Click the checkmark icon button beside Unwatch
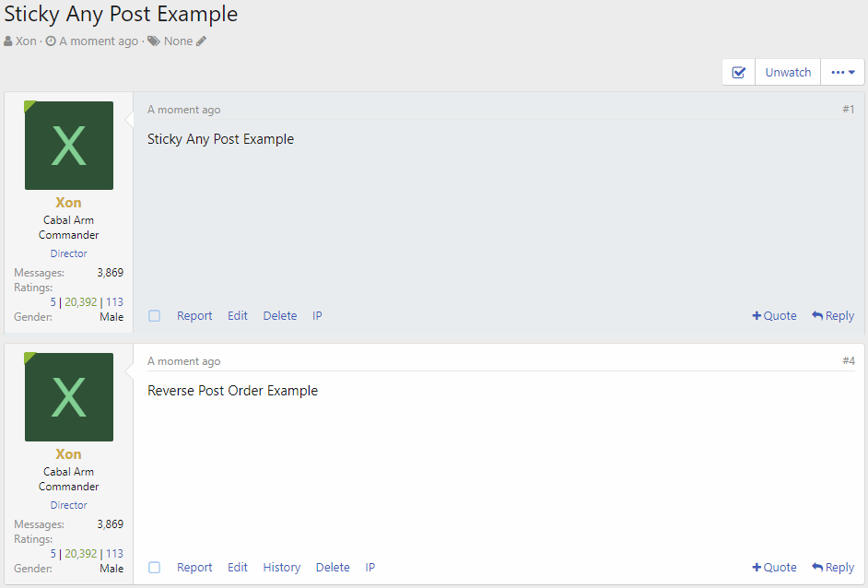 tap(738, 72)
